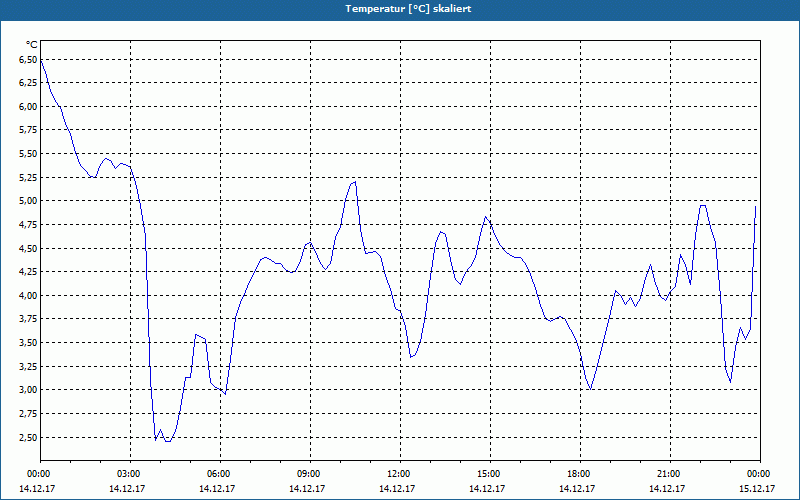Click the curve's lowest dip just after 03:00

click(167, 441)
